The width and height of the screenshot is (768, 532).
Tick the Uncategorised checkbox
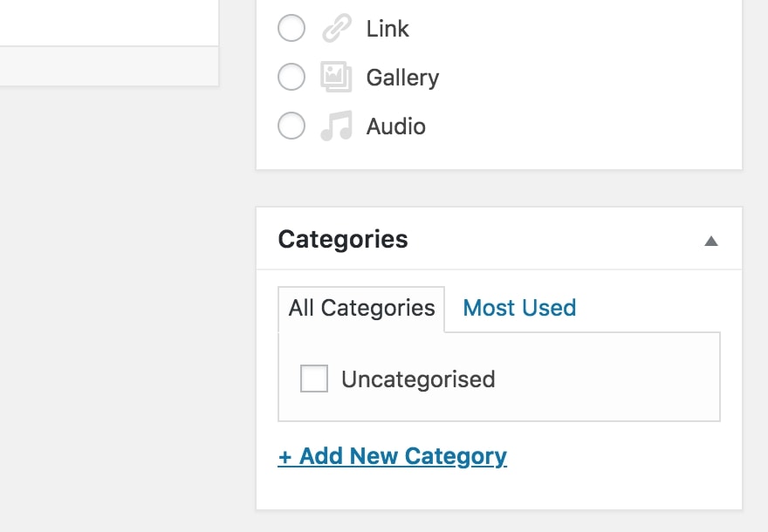314,379
